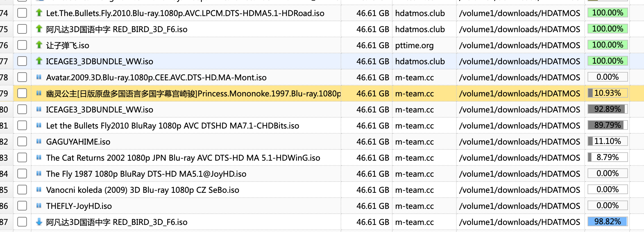Viewport: 644px width, 232px height.
Task: Click pause icon beside Vanocni koleda torrent
Action: pyautogui.click(x=39, y=190)
